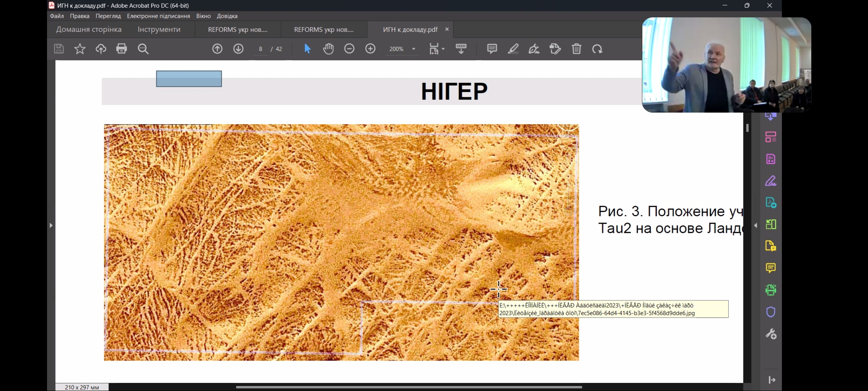868x391 pixels.
Task: Zoom out with minus button
Action: pos(349,49)
